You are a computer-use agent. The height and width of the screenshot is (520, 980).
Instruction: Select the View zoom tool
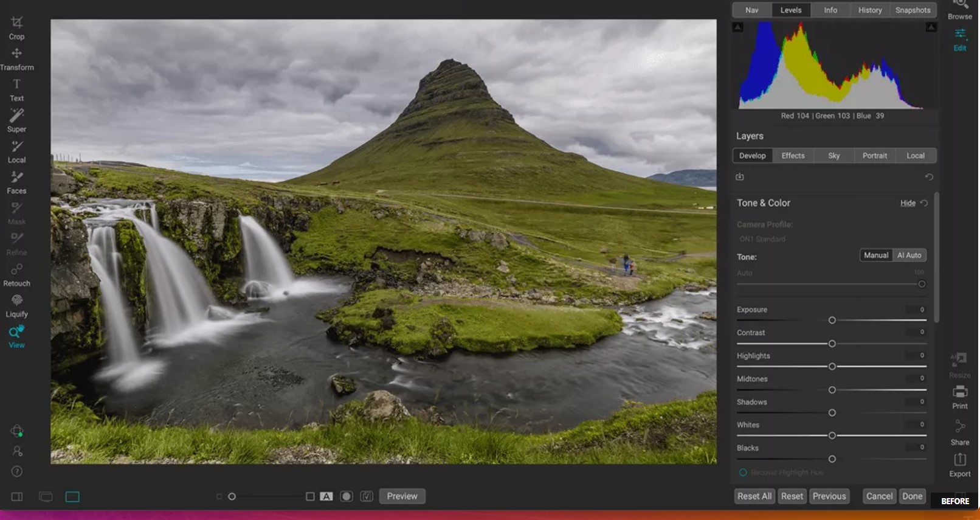(16, 337)
